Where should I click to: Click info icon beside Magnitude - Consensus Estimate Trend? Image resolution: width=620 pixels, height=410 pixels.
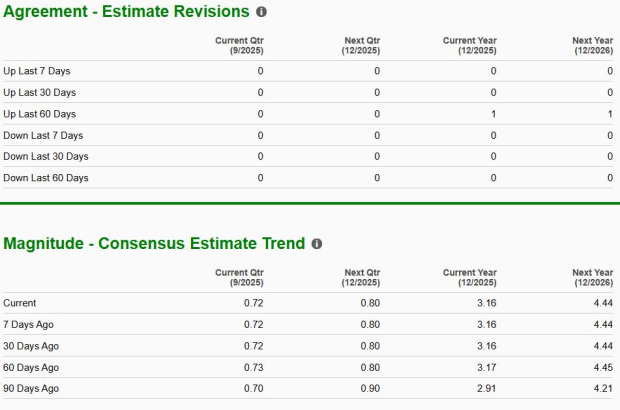[317, 243]
